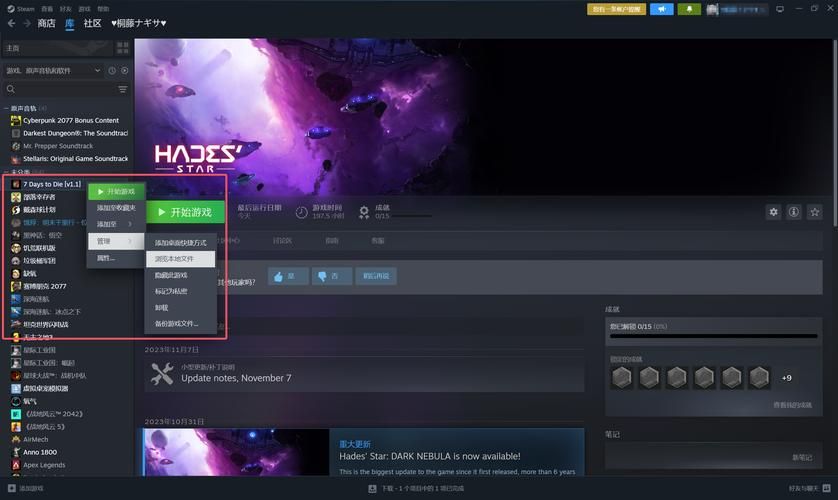Click the large green 开始游戏 play button

pos(185,212)
